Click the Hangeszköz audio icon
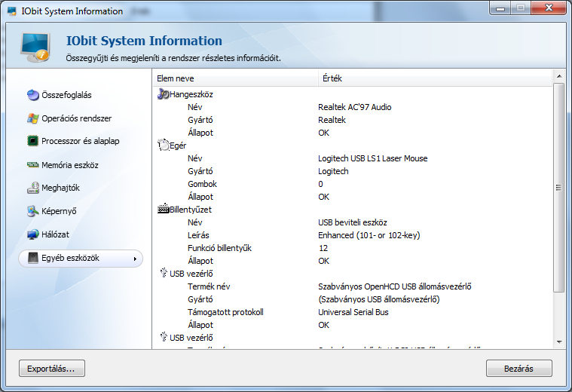 click(x=163, y=94)
